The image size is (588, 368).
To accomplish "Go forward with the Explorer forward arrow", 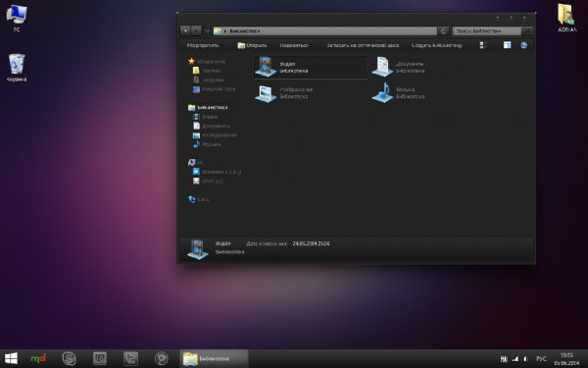I will 196,30.
